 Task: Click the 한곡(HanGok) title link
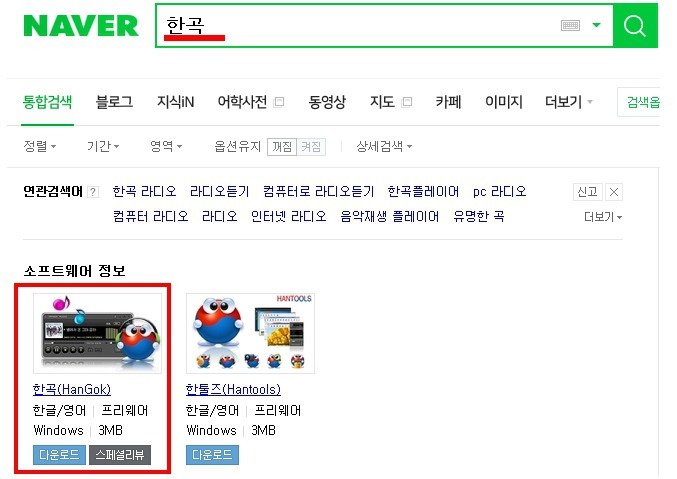pyautogui.click(x=72, y=389)
